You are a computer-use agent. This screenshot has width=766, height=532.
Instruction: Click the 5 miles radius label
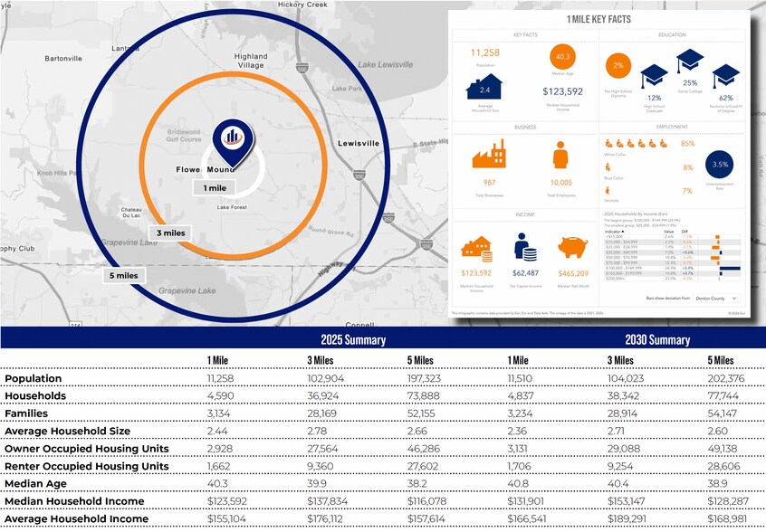[x=124, y=275]
